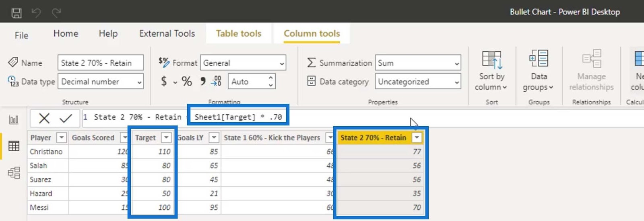
Task: Click the Data type icon
Action: (13, 81)
